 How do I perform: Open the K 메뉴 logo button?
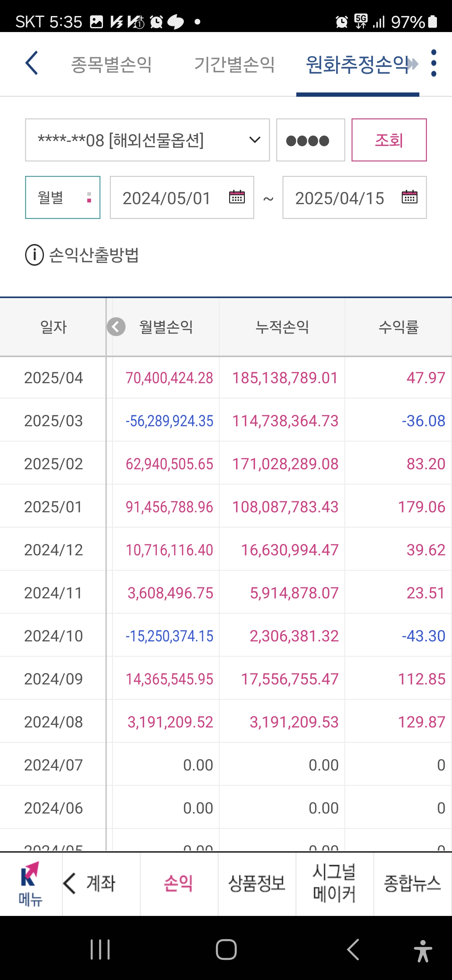click(x=31, y=883)
